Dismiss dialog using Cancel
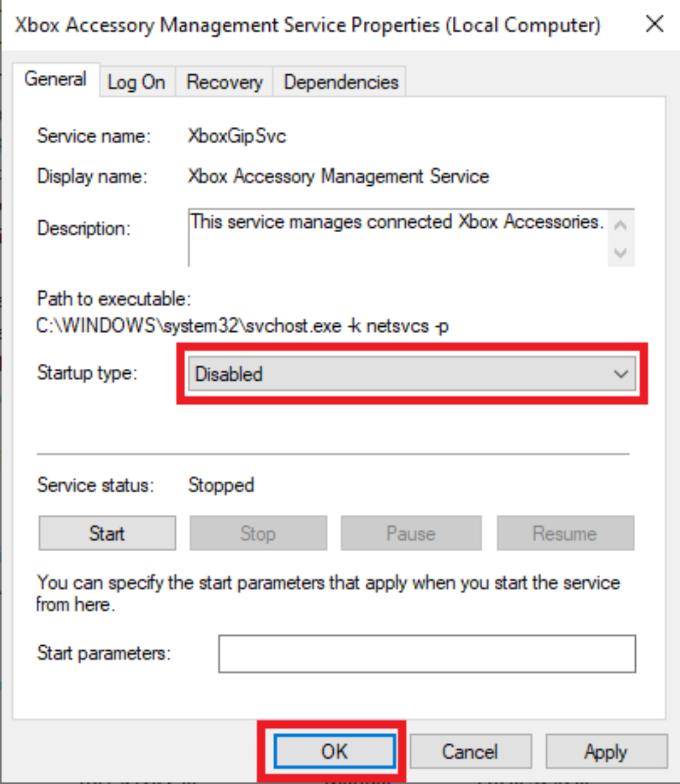Image resolution: width=680 pixels, height=784 pixels. [470, 751]
